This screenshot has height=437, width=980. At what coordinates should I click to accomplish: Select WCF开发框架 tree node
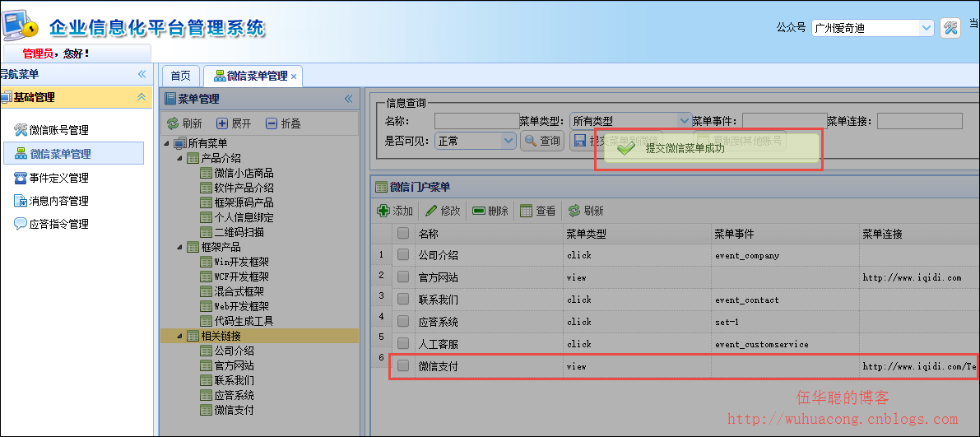click(240, 277)
